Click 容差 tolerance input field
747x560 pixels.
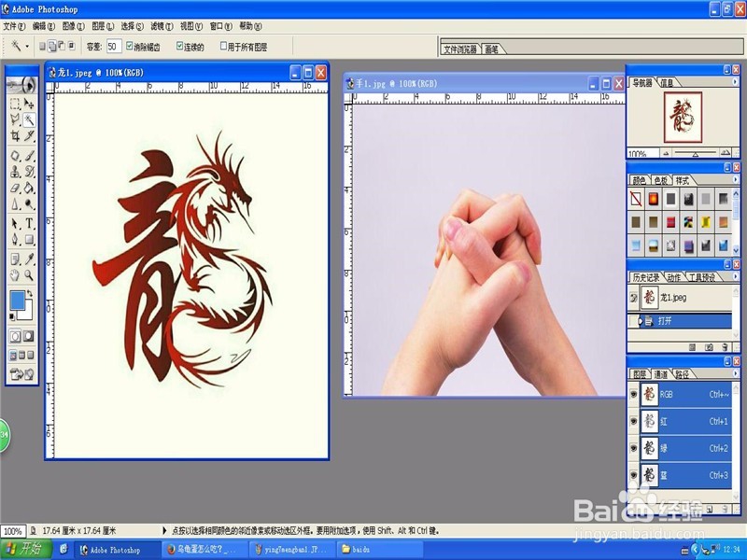(x=114, y=46)
